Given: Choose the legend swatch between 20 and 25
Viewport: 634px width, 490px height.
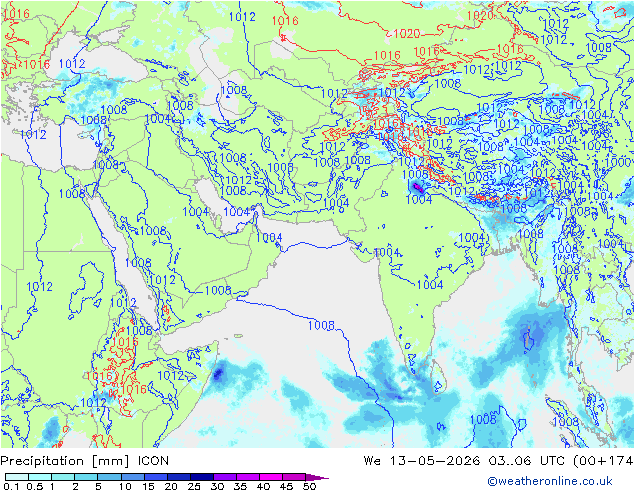Looking at the screenshot, I should click(179, 477).
